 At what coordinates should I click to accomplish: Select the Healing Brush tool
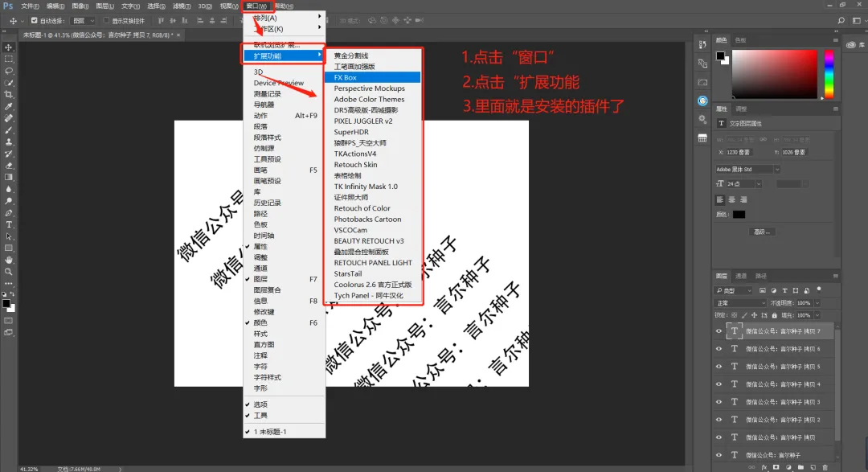coord(8,118)
